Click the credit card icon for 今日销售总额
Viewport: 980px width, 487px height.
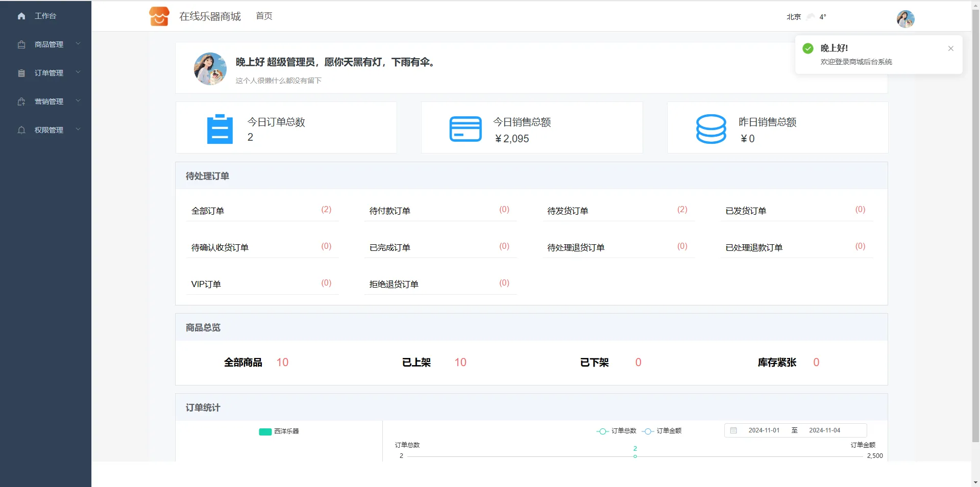click(x=465, y=129)
